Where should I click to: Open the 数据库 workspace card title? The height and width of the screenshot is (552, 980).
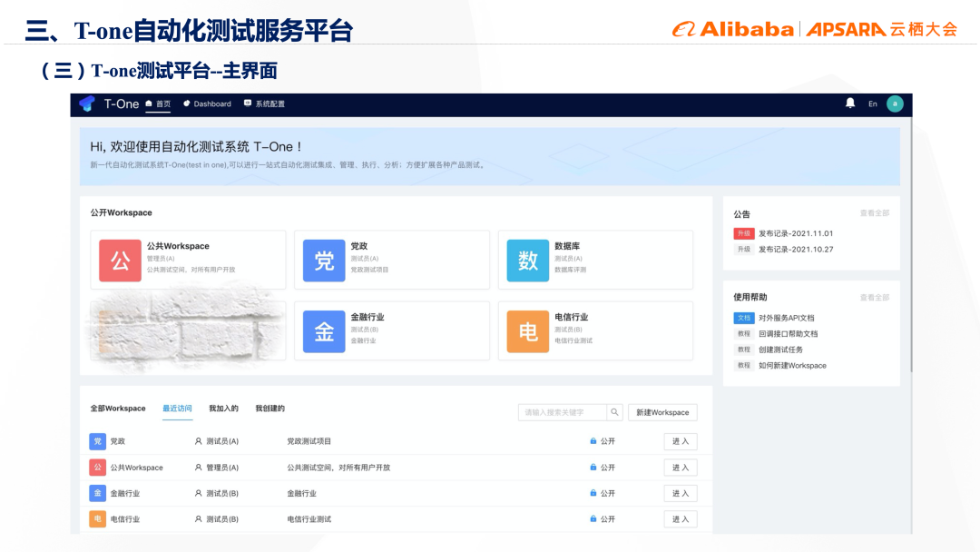point(567,246)
